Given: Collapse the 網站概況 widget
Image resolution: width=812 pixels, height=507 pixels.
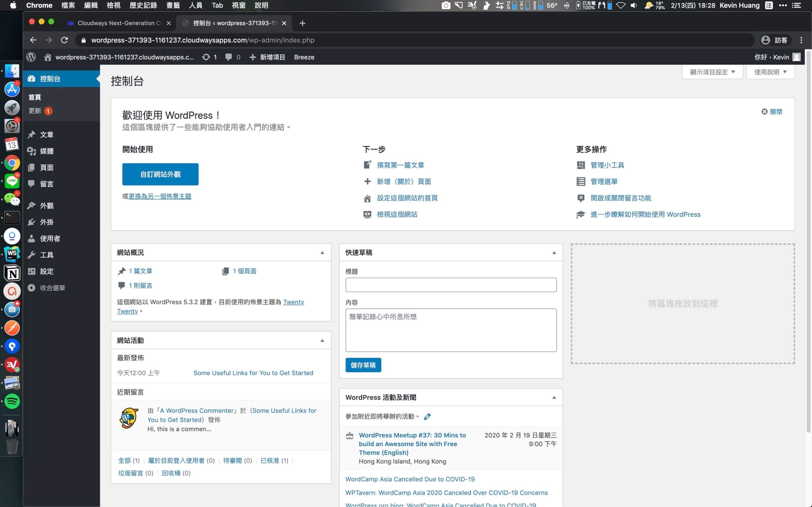Looking at the screenshot, I should click(x=322, y=253).
